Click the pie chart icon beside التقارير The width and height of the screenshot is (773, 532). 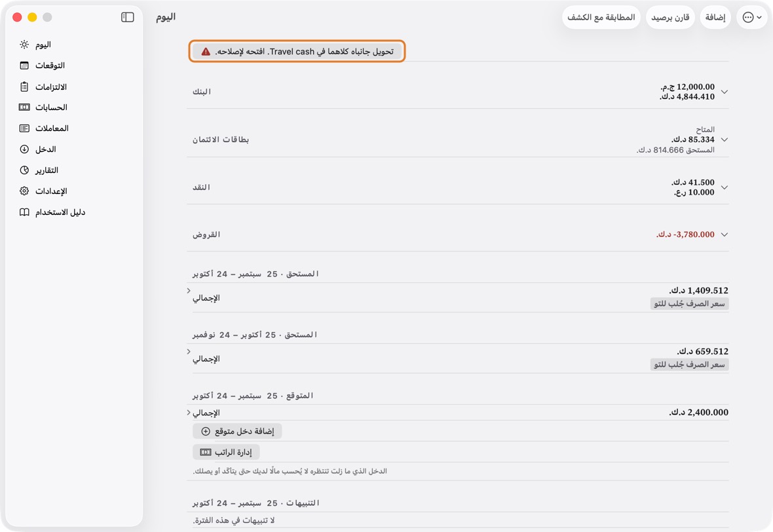[24, 170]
